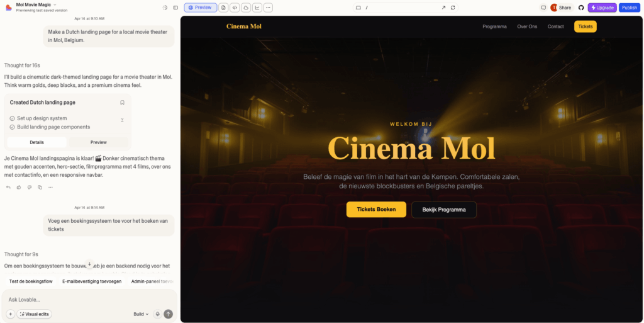Give thumbs down to the response

(x=30, y=188)
